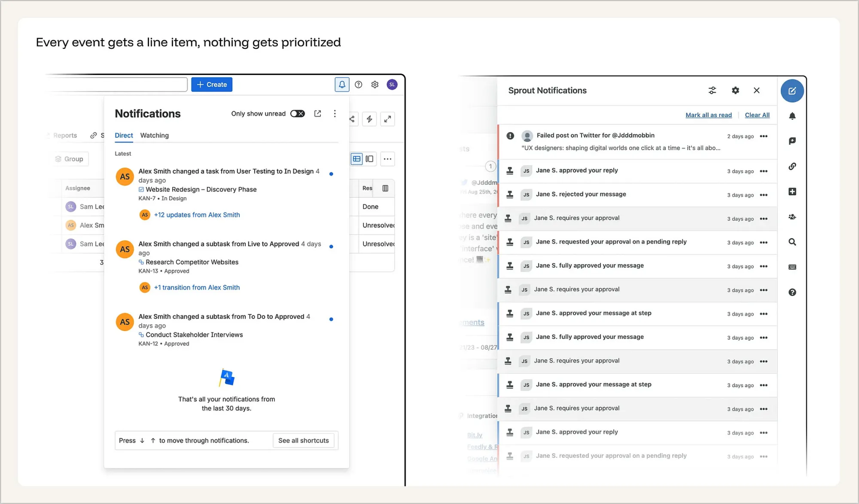Expand +12 updates from Alex Smith
This screenshot has width=859, height=504.
click(x=197, y=215)
